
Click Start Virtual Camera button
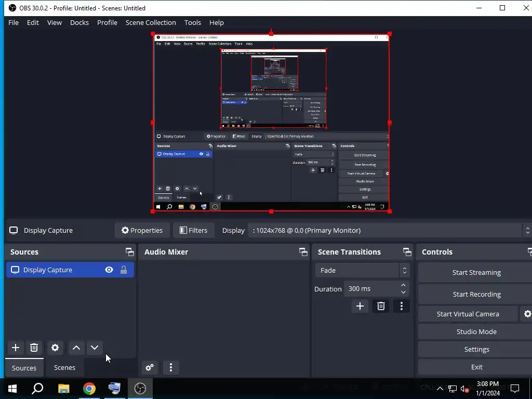pos(468,314)
